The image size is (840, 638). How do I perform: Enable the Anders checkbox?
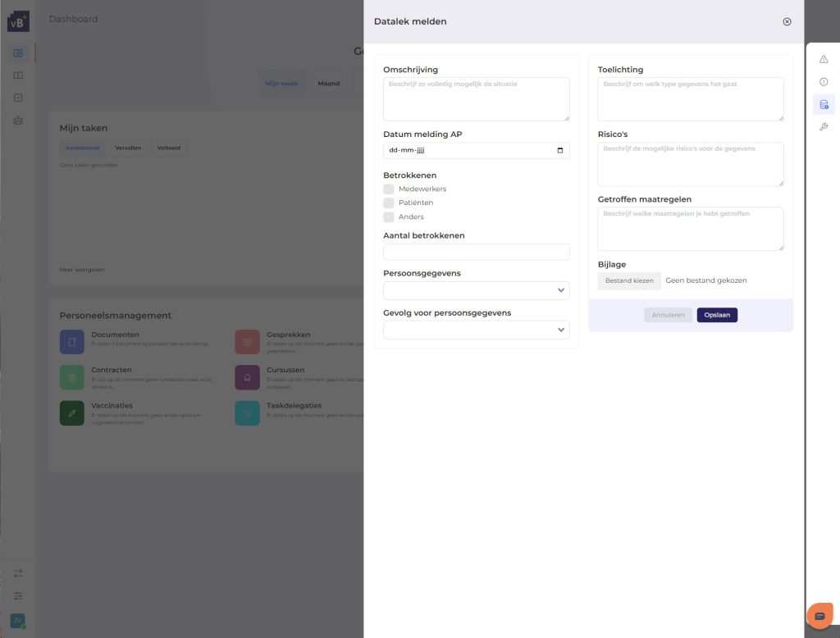[389, 217]
